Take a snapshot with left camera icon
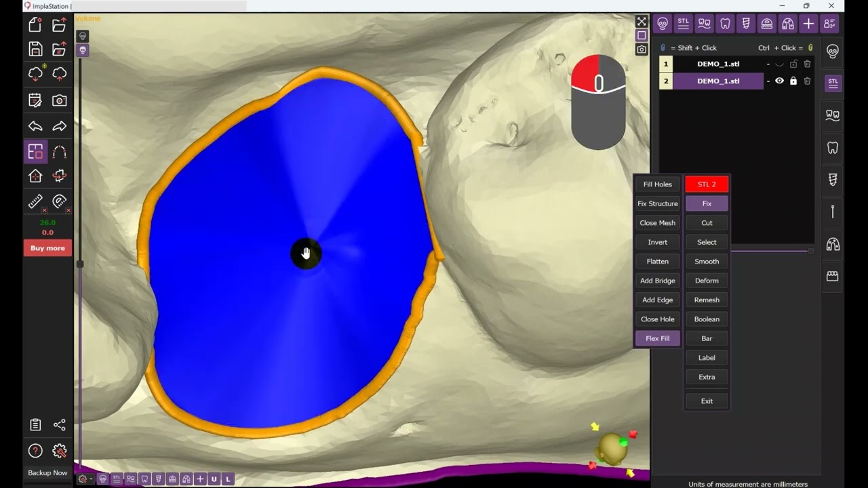Screen dimensions: 868x488 60,100
